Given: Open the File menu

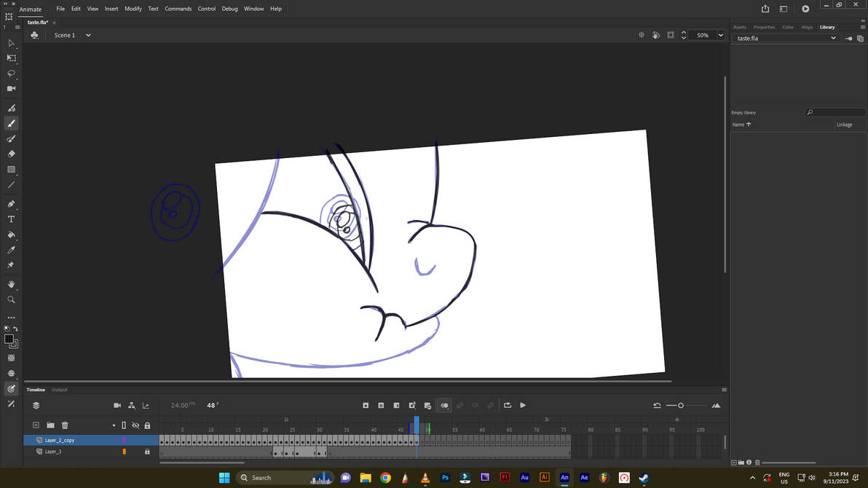Looking at the screenshot, I should pos(60,9).
